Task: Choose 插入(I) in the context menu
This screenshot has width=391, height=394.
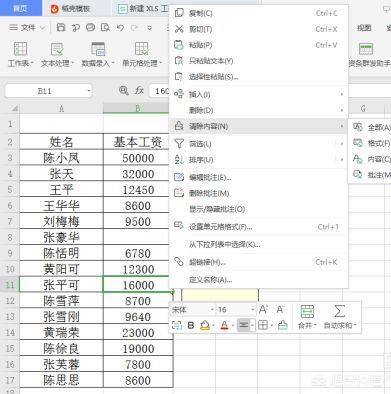Action: pyautogui.click(x=259, y=94)
